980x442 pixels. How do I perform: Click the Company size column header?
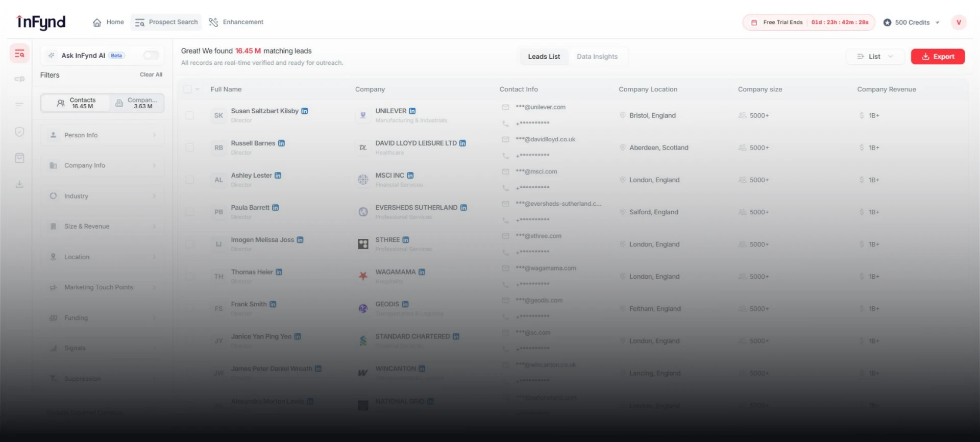coord(760,89)
